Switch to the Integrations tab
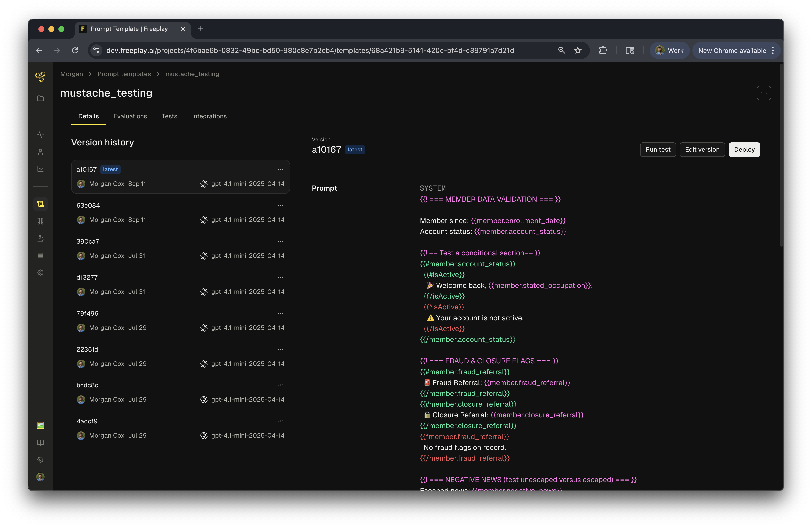 point(209,116)
